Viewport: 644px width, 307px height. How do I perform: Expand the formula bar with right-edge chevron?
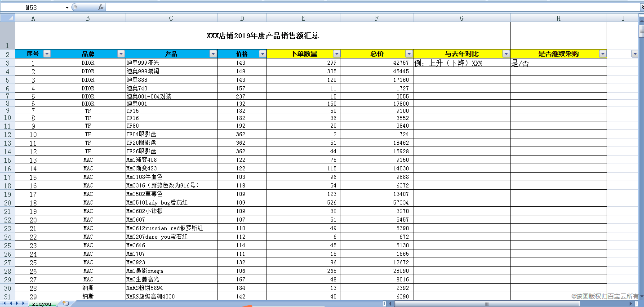point(641,8)
